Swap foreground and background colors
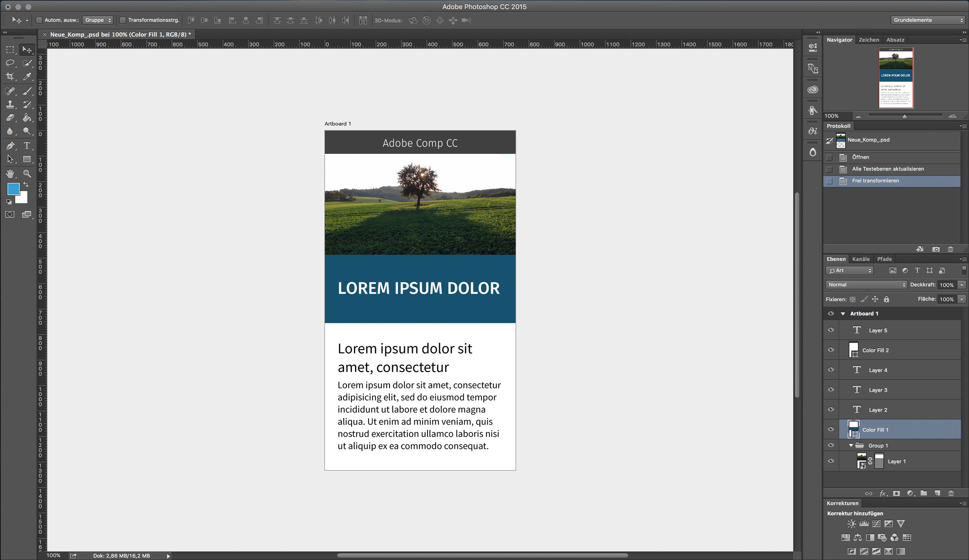The height and width of the screenshot is (560, 969). point(26,185)
